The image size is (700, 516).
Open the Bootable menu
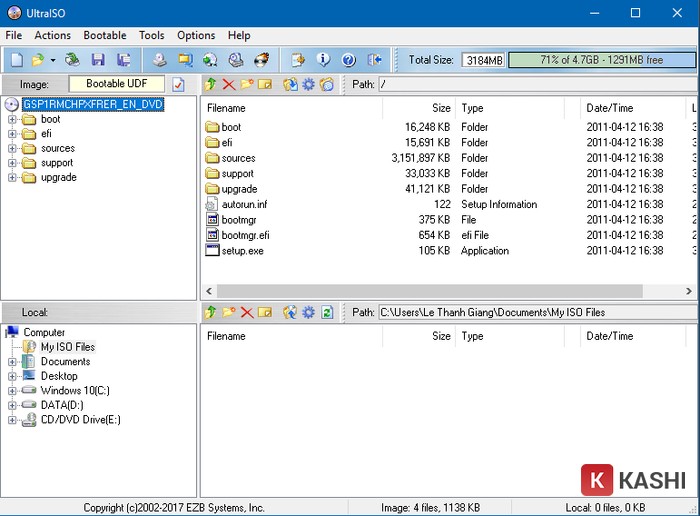pos(105,35)
